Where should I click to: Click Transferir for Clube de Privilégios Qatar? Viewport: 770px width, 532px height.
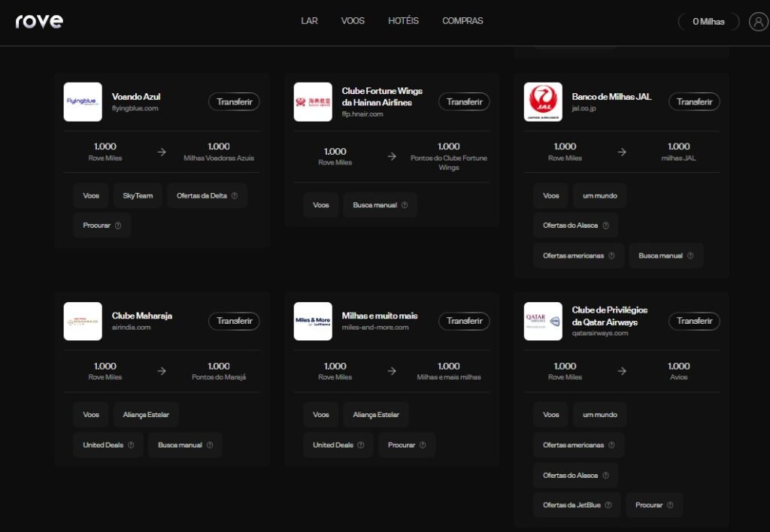coord(694,321)
